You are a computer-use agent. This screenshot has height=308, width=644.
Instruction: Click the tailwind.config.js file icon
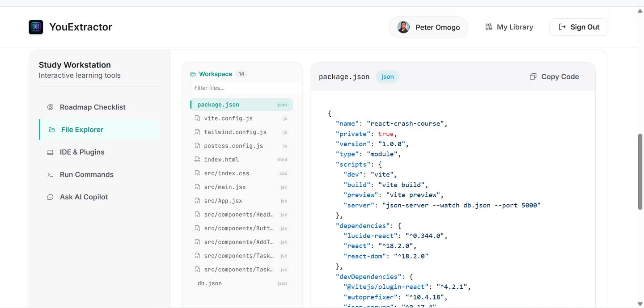point(197,132)
